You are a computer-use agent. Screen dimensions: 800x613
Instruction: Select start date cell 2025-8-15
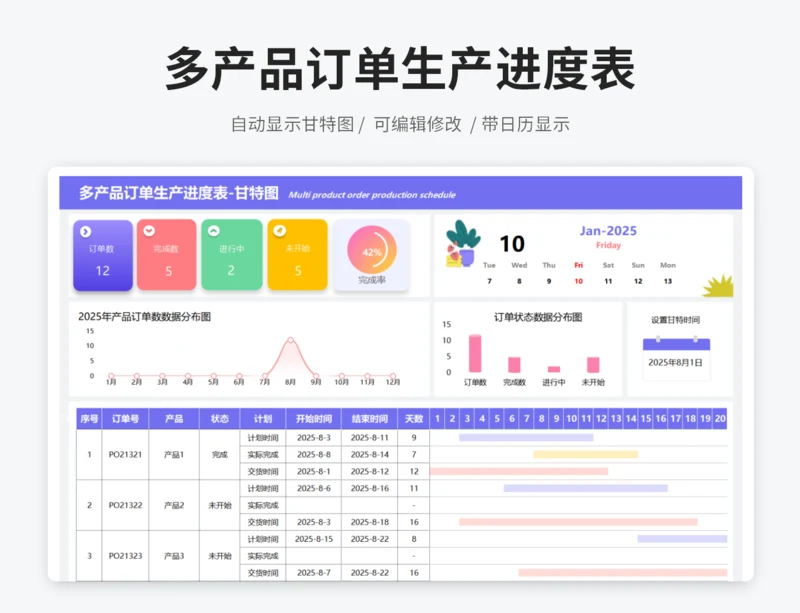314,539
